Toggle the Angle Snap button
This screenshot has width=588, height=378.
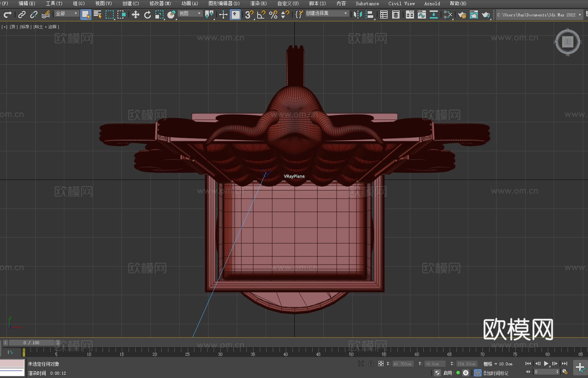pos(261,14)
